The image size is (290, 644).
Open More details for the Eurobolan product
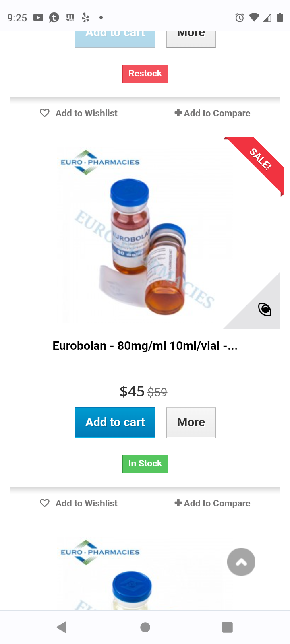tap(191, 422)
